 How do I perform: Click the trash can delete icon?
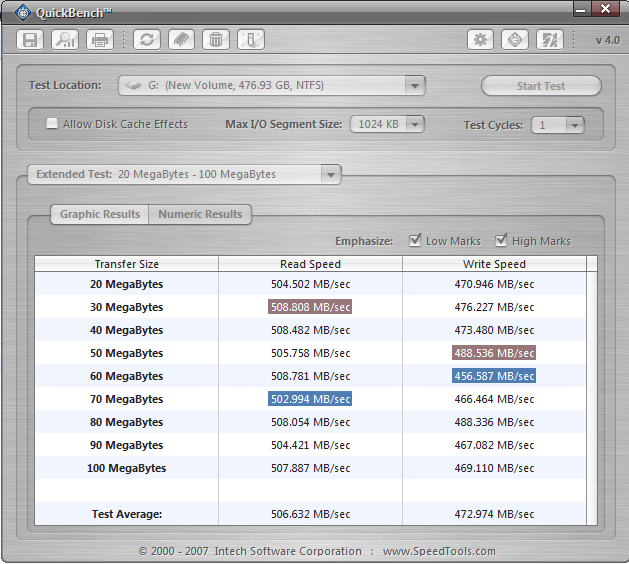215,40
